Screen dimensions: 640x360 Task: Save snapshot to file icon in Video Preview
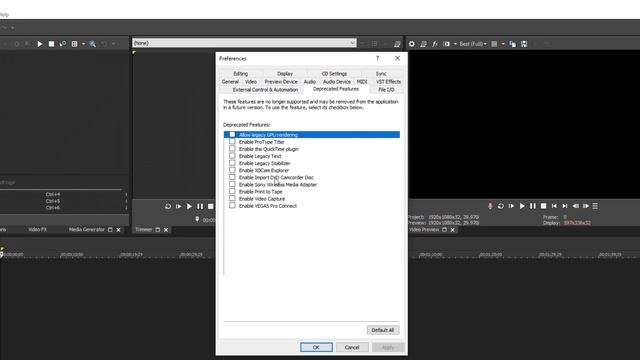(524, 44)
